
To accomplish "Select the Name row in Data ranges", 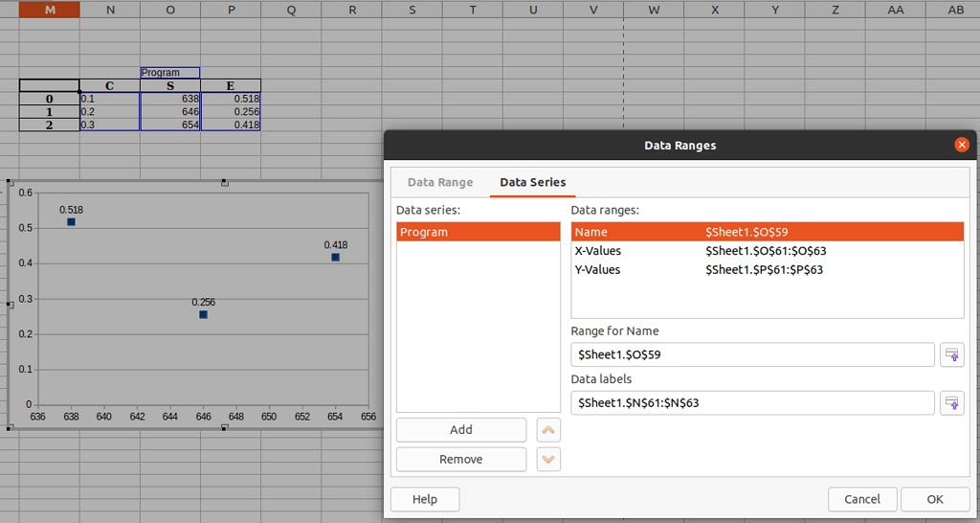I will 767,232.
